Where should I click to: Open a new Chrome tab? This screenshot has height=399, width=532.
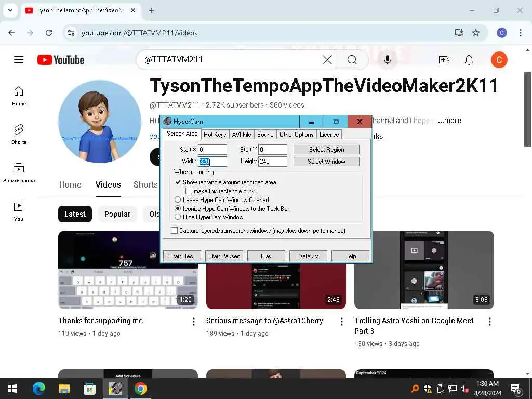pos(151,10)
